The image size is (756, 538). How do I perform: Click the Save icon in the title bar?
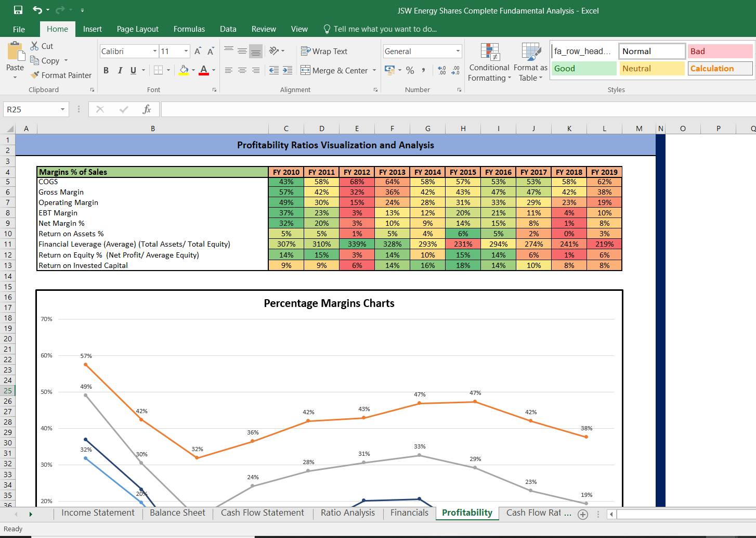18,10
